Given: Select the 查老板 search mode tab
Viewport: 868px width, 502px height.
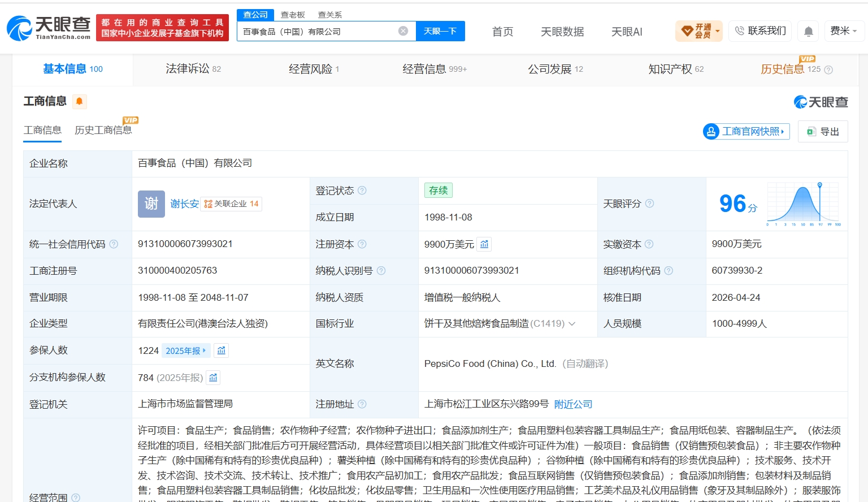Looking at the screenshot, I should 293,15.
